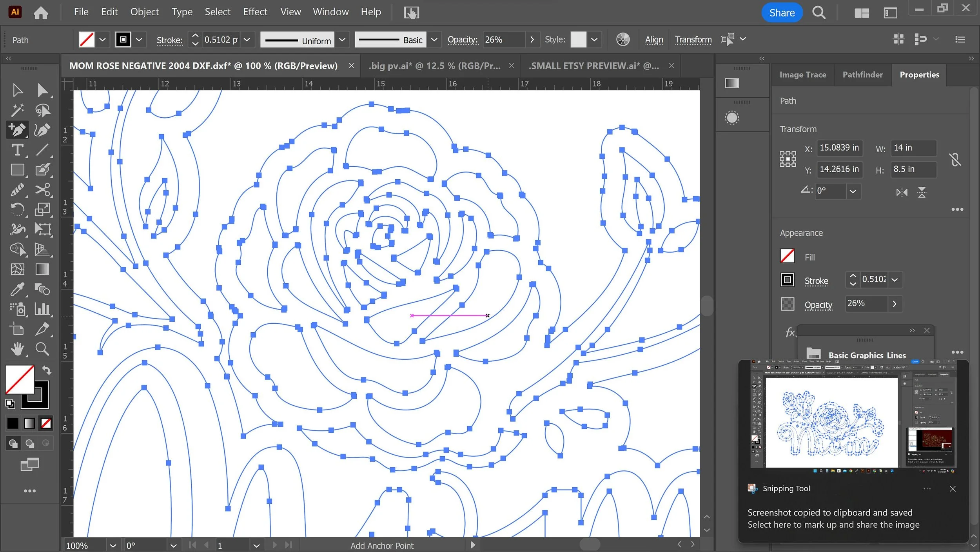Open the Uniform variable width profile dropdown
Viewport: 980px width, 552px height.
[342, 40]
